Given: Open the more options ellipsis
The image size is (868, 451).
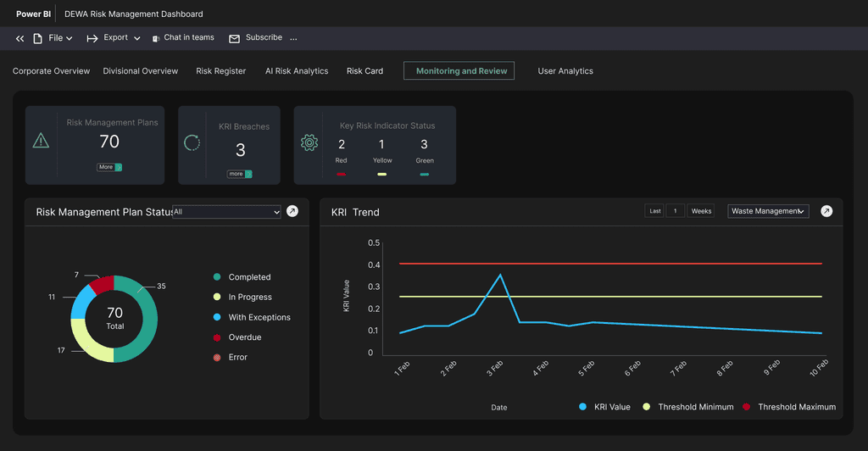Looking at the screenshot, I should (x=293, y=38).
